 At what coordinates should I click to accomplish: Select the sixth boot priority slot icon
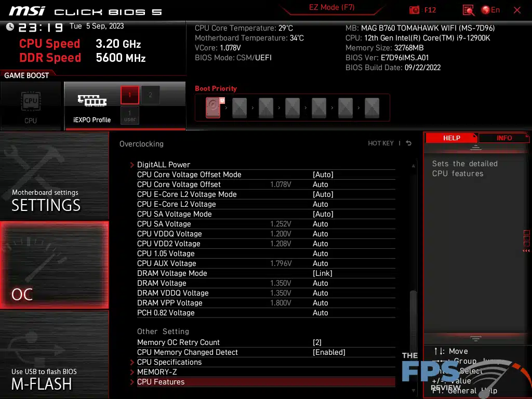345,108
